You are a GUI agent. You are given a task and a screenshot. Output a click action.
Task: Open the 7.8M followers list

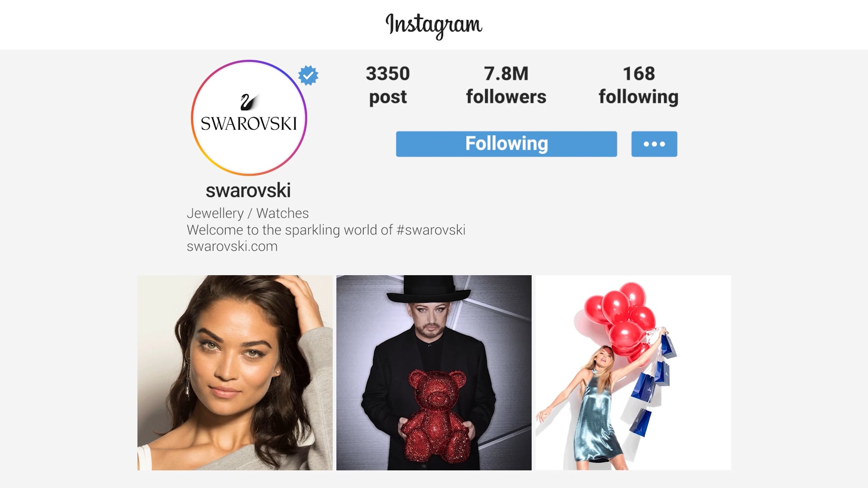(506, 85)
